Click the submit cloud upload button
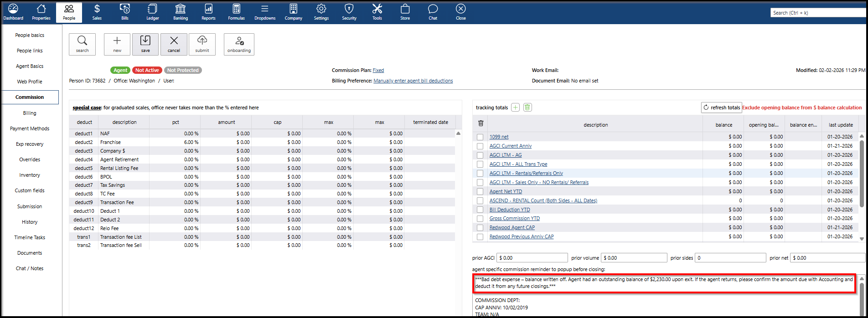This screenshot has width=868, height=318. 202,44
